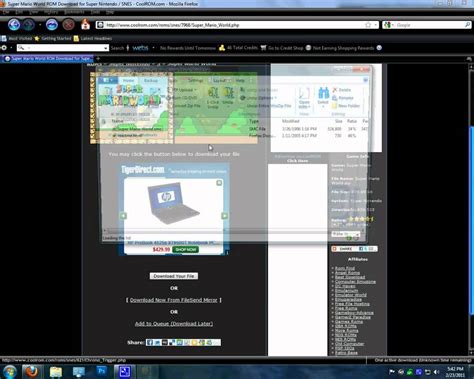Screen dimensions: 474x379
Task: Share the page via the Facebook icon
Action: coord(150,342)
